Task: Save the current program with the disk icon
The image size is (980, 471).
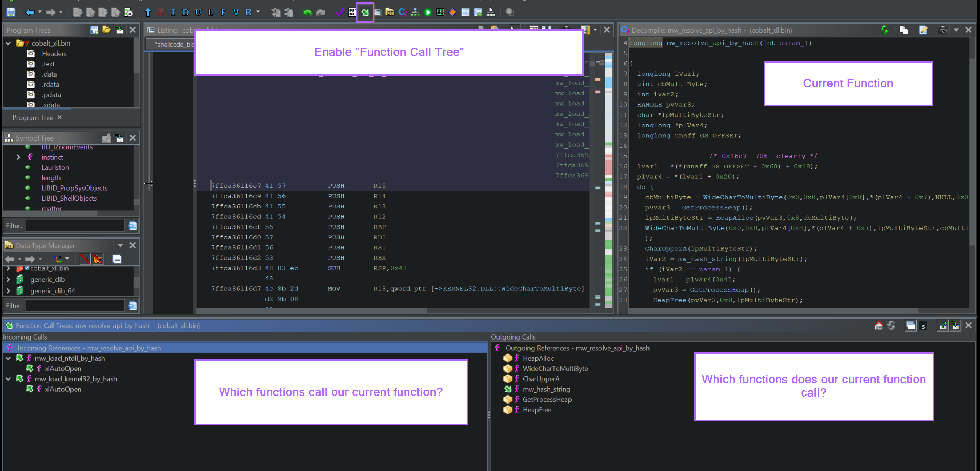Action: pos(10,12)
